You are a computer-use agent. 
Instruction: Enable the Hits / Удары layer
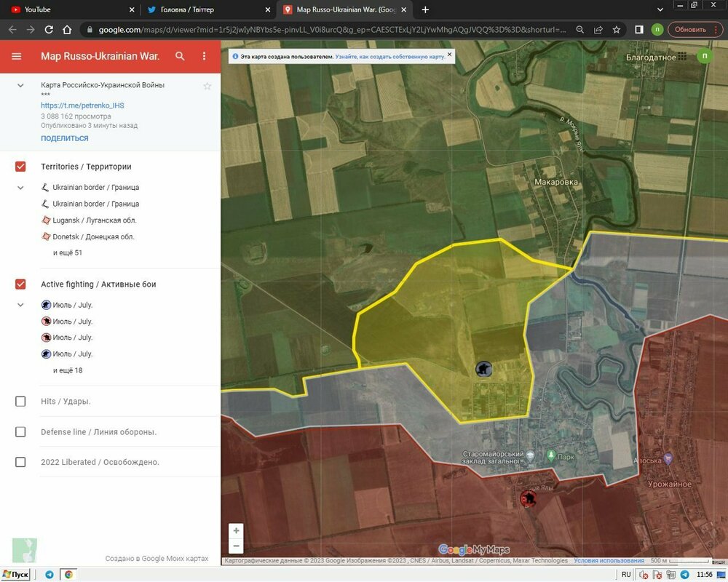(x=20, y=401)
